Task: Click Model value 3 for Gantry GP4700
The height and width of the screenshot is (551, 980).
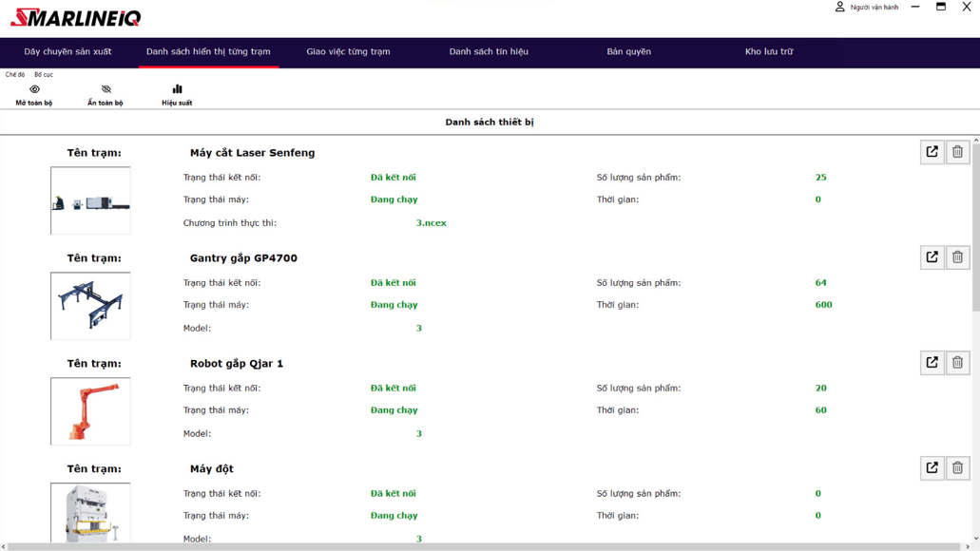Action: pos(419,329)
